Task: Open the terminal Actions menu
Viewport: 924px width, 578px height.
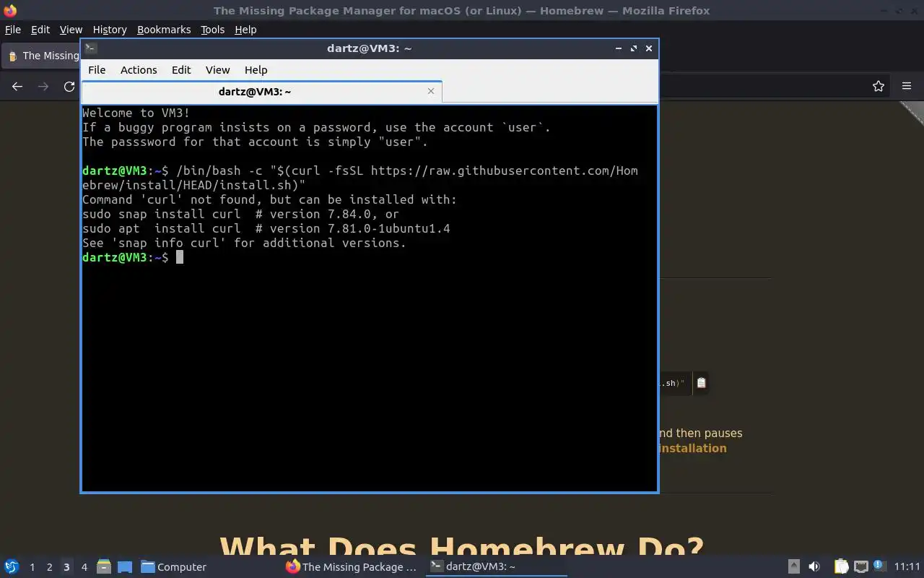Action: pos(139,70)
